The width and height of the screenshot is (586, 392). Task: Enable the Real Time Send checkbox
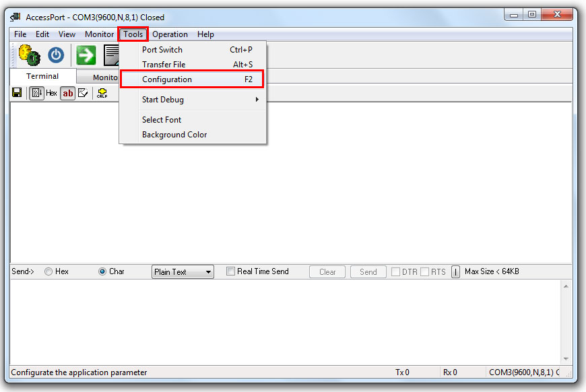tap(230, 271)
